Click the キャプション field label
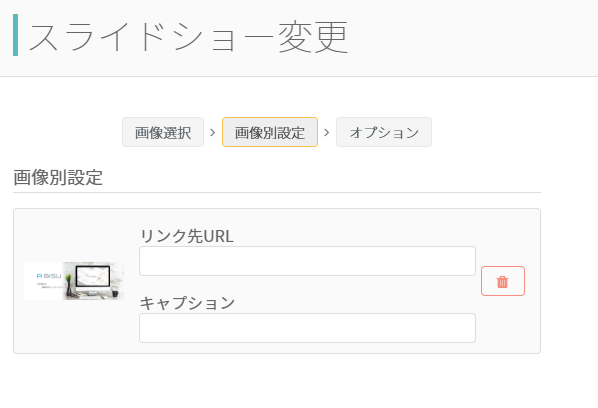 click(x=187, y=303)
